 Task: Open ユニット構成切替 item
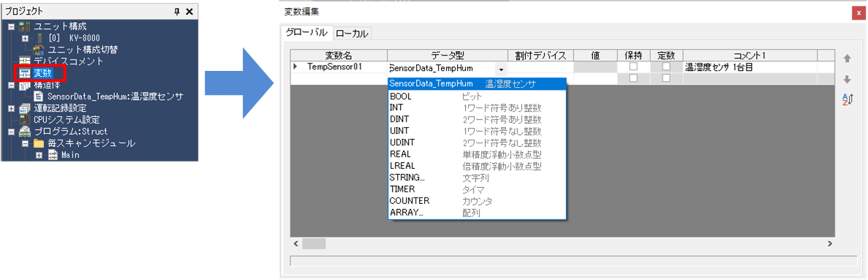pos(83,49)
